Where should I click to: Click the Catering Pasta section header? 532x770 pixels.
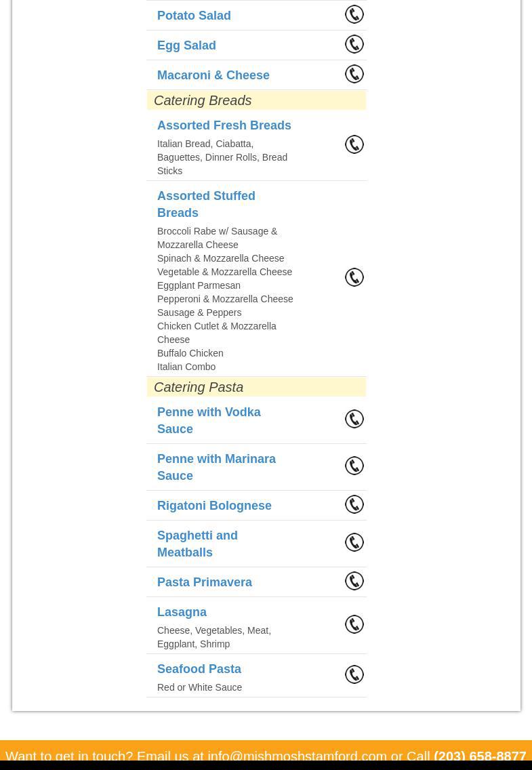click(x=199, y=387)
